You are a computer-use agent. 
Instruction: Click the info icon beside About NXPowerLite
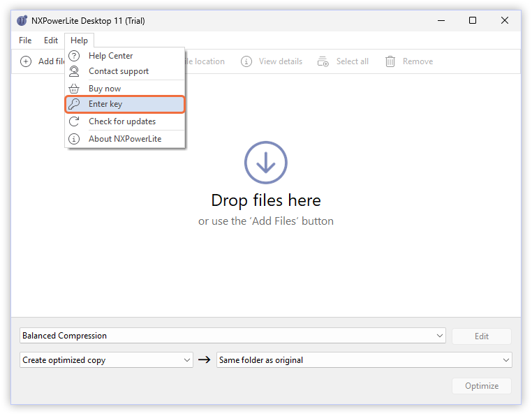point(74,139)
